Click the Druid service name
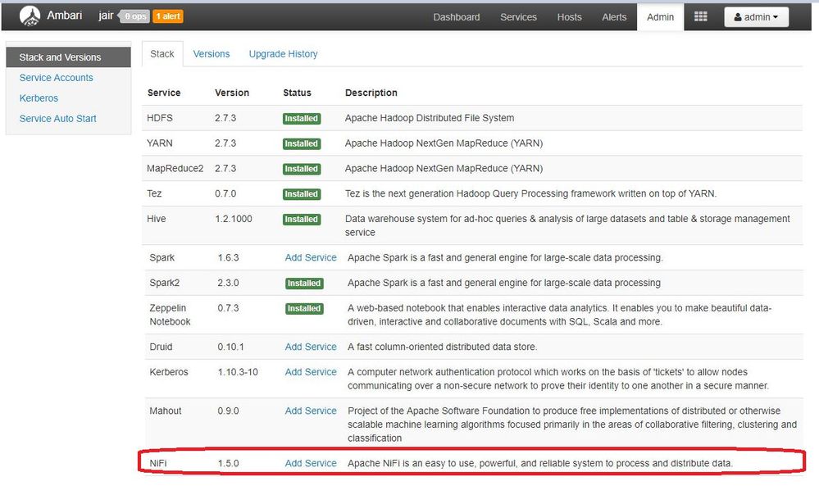This screenshot has width=819, height=504. [161, 347]
